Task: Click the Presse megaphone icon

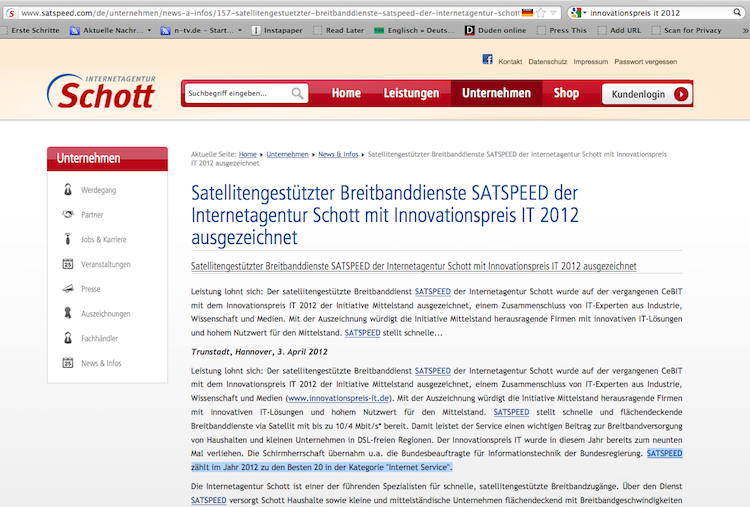Action: tap(68, 288)
